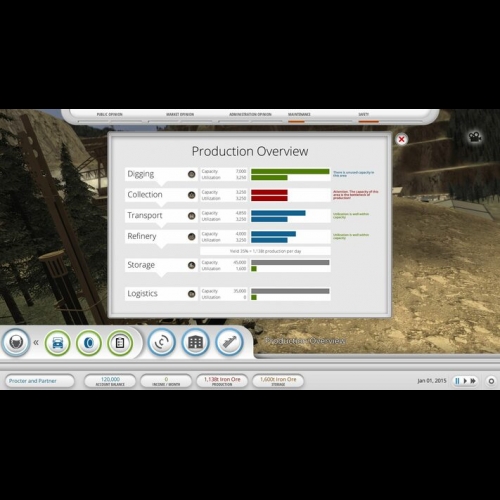Click the conveyor ramp icon
The image size is (500, 500).
[229, 342]
